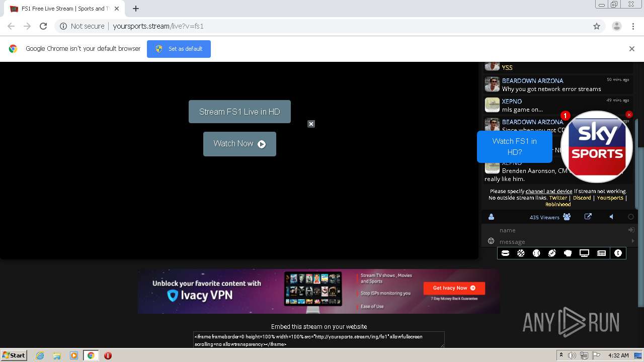Open the TV monitor channels icon
644x362 pixels.
point(584,253)
